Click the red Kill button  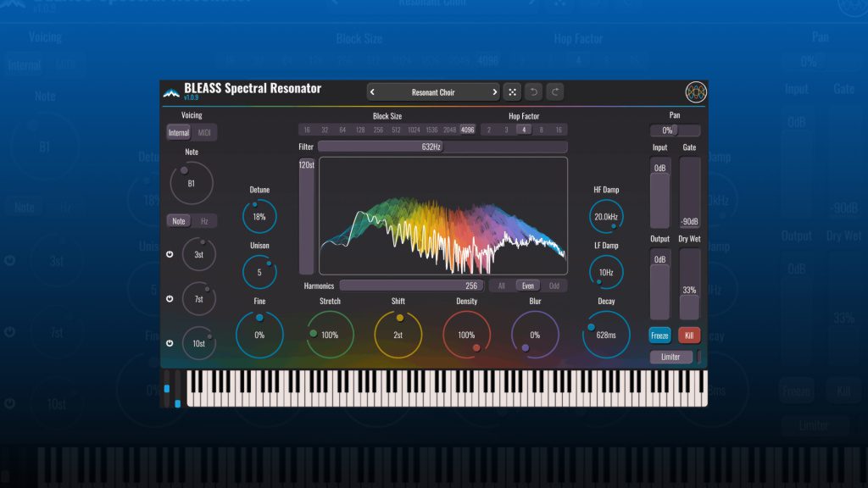pos(689,335)
